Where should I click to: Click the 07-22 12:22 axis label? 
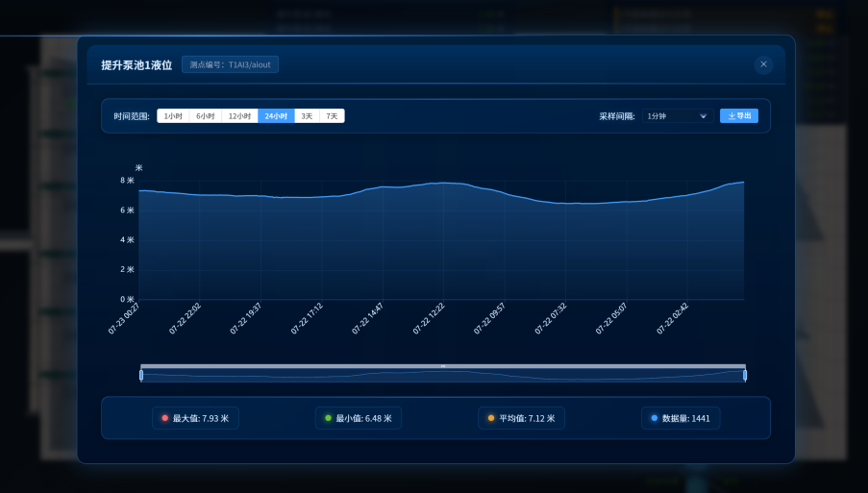(x=429, y=318)
